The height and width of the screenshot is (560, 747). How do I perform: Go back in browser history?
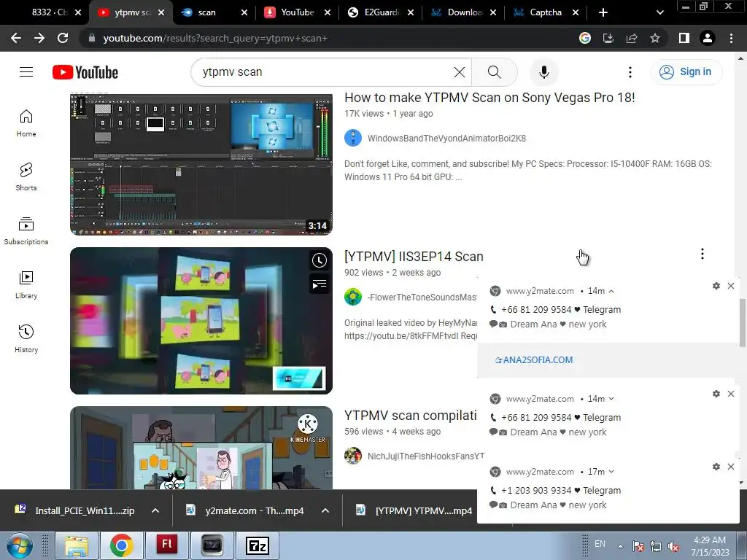pyautogui.click(x=16, y=38)
